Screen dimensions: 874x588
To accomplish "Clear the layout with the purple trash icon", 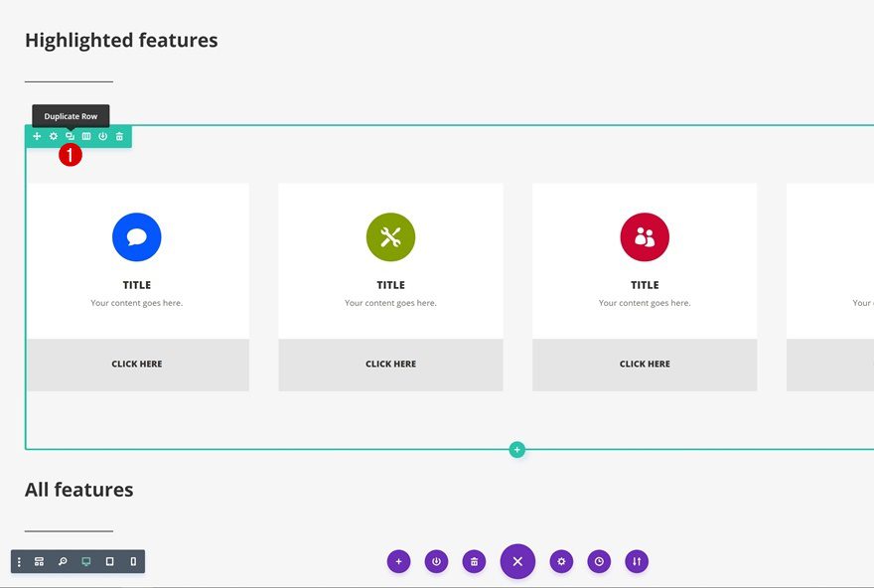I will (x=474, y=561).
